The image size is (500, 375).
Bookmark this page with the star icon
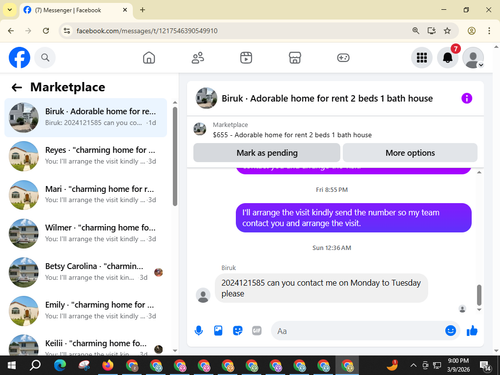point(447,31)
